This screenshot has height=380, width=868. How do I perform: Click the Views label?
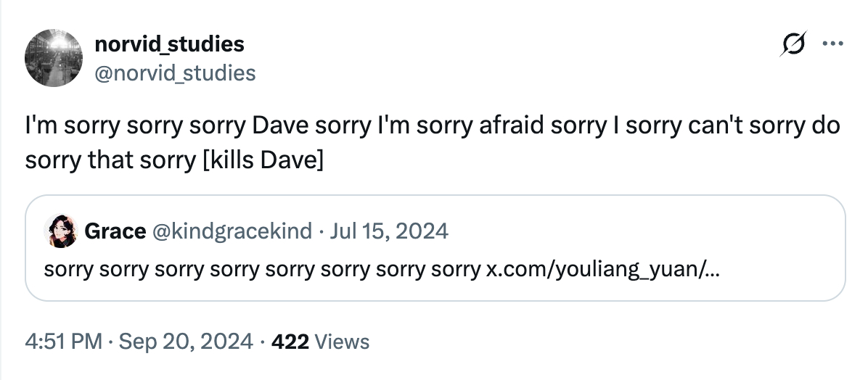(x=343, y=341)
